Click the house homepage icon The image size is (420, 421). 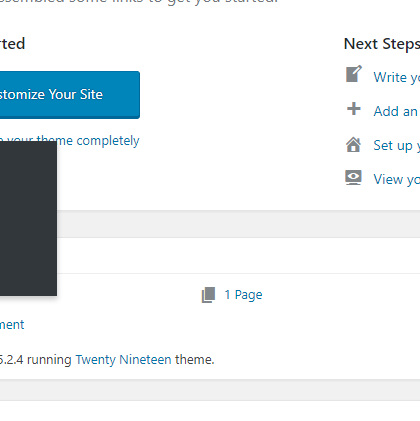point(353,145)
